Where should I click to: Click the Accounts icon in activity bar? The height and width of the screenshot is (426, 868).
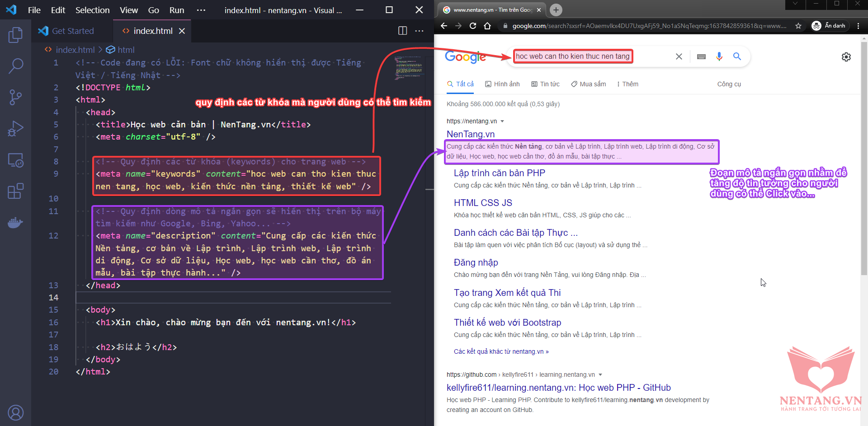[x=15, y=412]
